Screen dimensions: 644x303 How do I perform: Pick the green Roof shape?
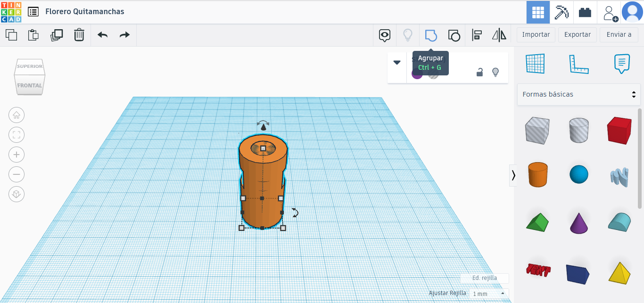[x=537, y=222]
